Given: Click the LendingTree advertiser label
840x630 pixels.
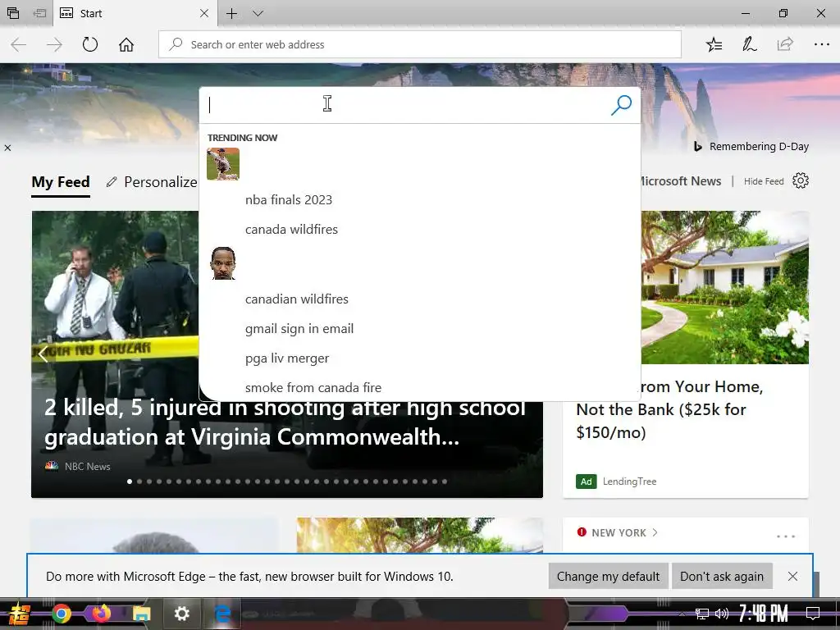Looking at the screenshot, I should 629,482.
